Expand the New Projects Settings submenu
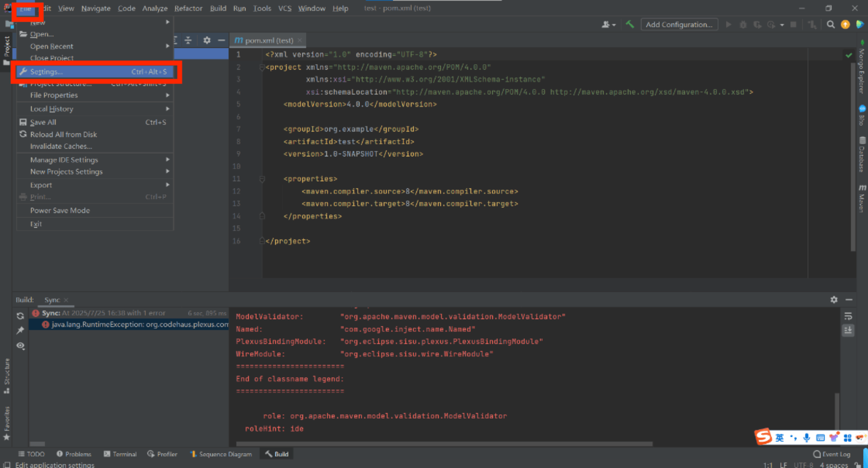The image size is (868, 468). [x=95, y=172]
